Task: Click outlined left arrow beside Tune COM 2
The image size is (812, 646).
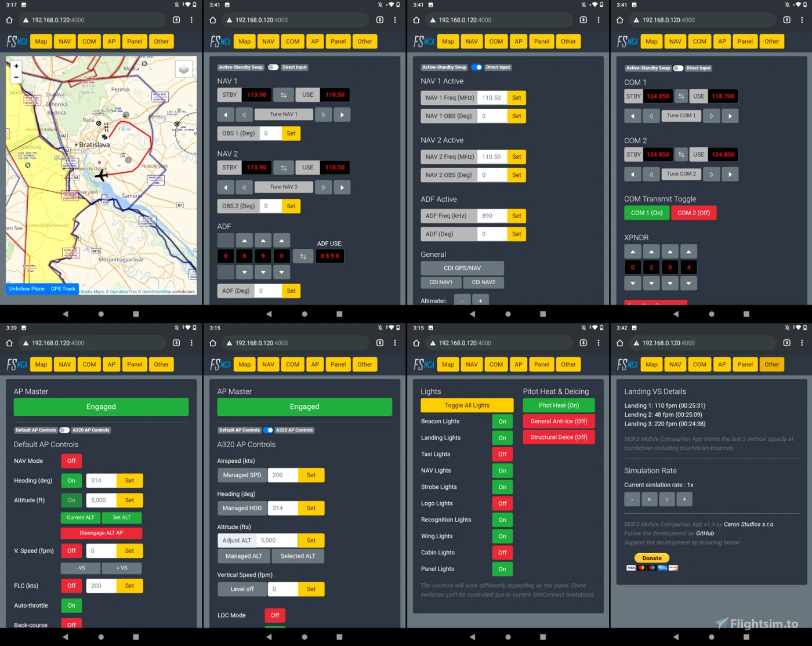Action: coord(651,174)
